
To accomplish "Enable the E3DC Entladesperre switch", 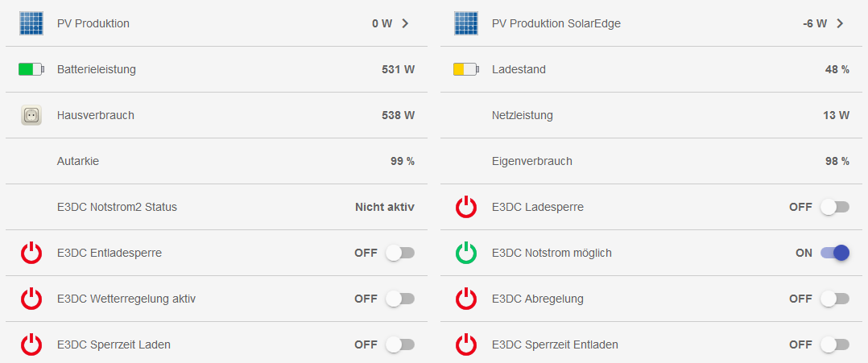I will 399,253.
